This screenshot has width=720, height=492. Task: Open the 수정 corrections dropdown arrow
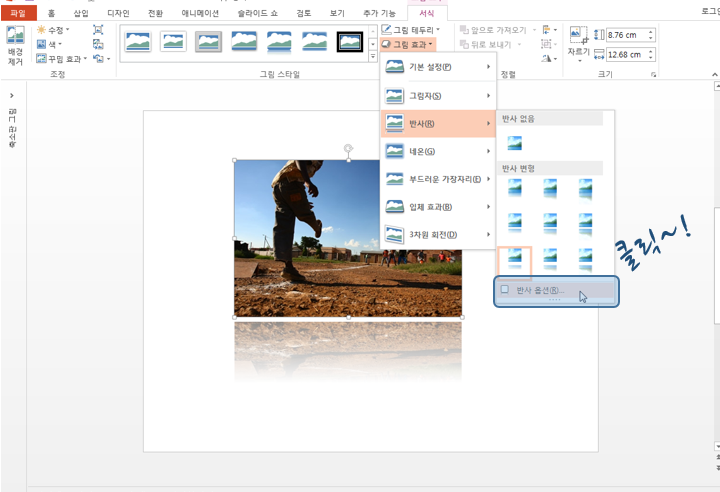pos(68,30)
